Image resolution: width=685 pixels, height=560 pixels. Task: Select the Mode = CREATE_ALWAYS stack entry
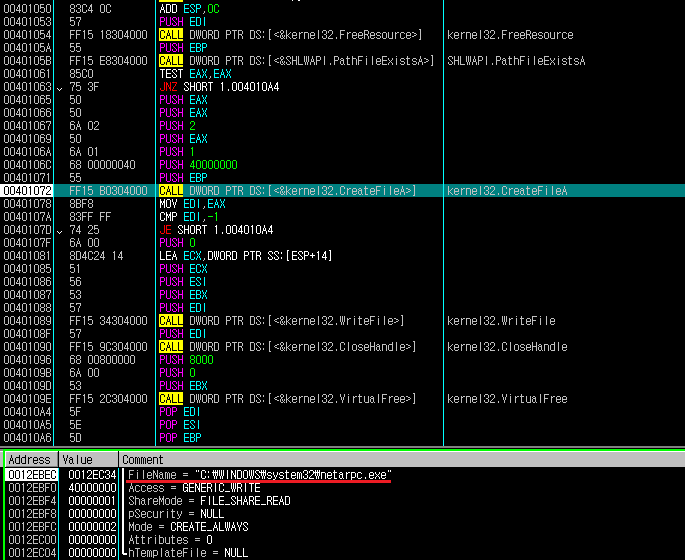tap(188, 527)
